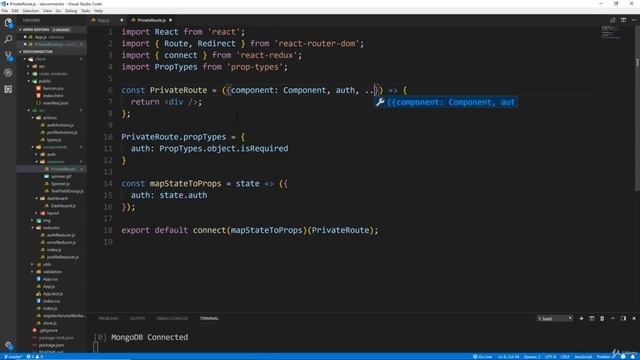Click CRLF line ending indicator
640x360 pixels.
pos(565,357)
